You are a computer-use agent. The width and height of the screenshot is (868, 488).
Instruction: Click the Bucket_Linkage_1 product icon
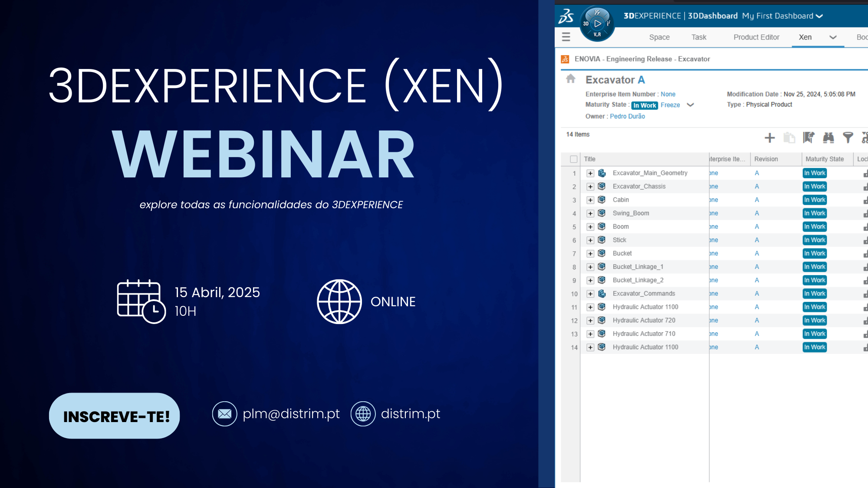click(x=602, y=267)
